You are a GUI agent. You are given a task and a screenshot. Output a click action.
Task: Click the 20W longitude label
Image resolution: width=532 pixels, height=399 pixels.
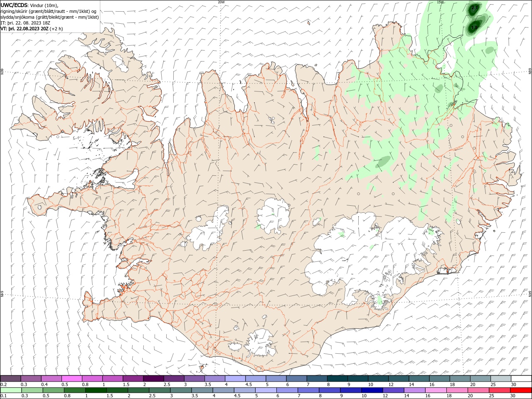tap(221, 2)
